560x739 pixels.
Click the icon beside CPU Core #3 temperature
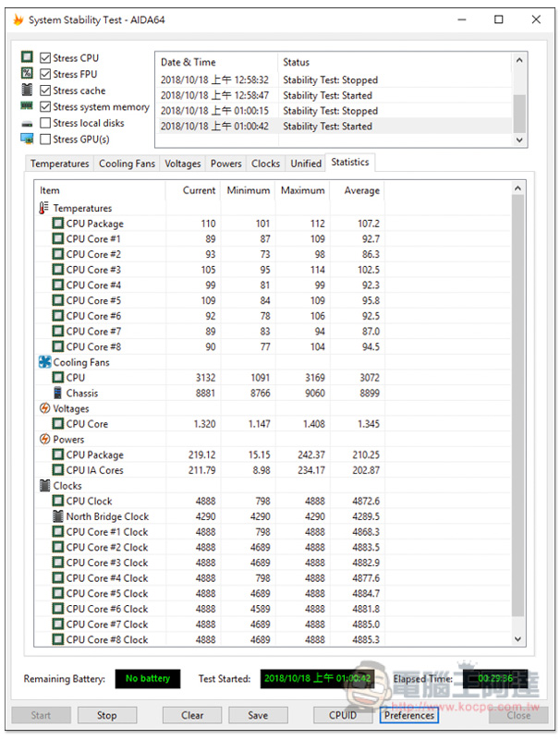coord(57,270)
